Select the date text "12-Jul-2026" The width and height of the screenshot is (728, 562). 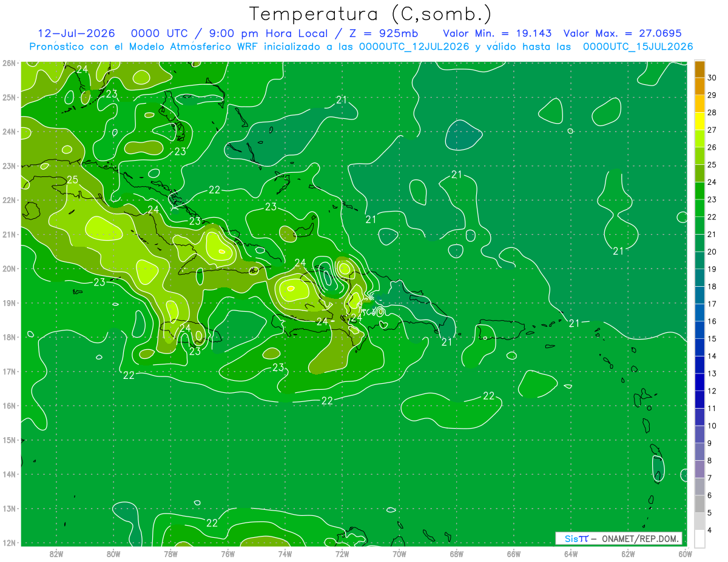click(x=76, y=33)
